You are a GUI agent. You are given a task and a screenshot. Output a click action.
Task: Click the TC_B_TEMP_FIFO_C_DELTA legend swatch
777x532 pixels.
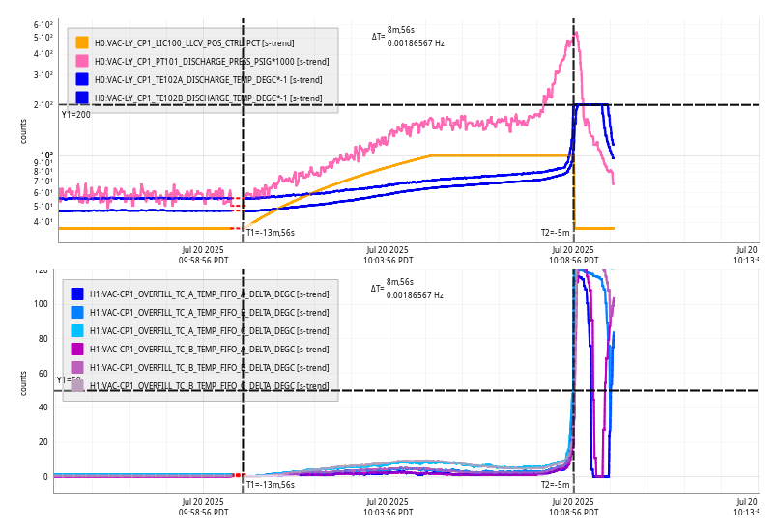[77, 385]
